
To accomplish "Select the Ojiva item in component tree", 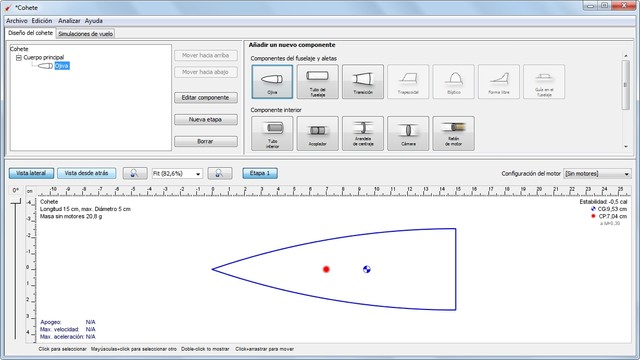I will point(62,66).
